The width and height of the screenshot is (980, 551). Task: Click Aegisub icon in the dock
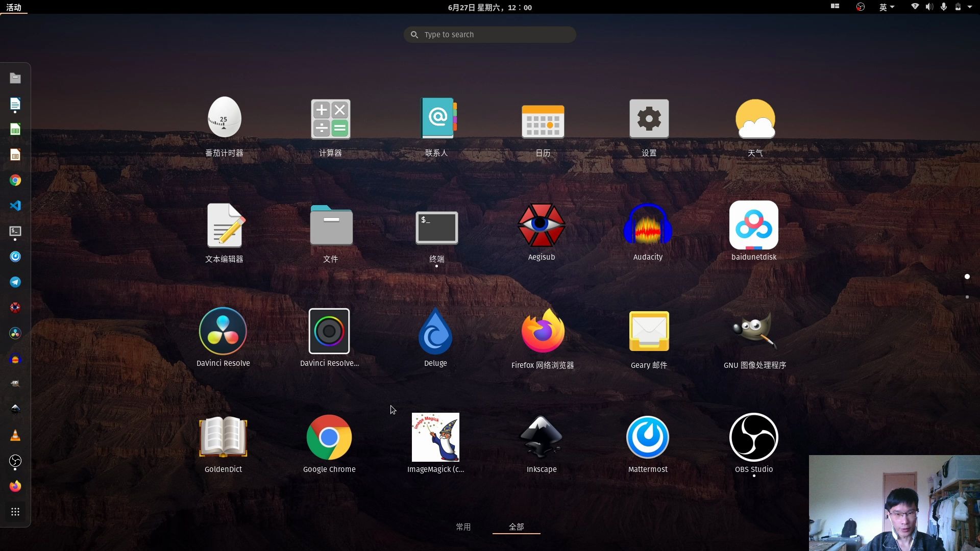15,308
